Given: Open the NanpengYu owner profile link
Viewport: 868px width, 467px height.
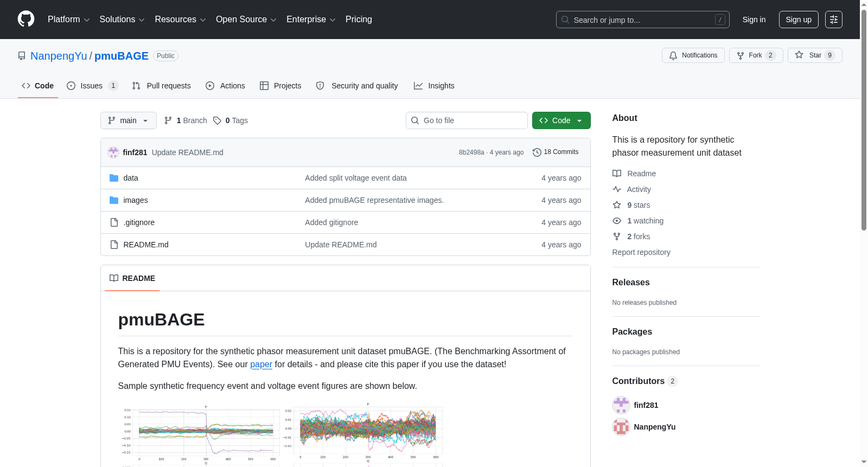Looking at the screenshot, I should (x=59, y=56).
